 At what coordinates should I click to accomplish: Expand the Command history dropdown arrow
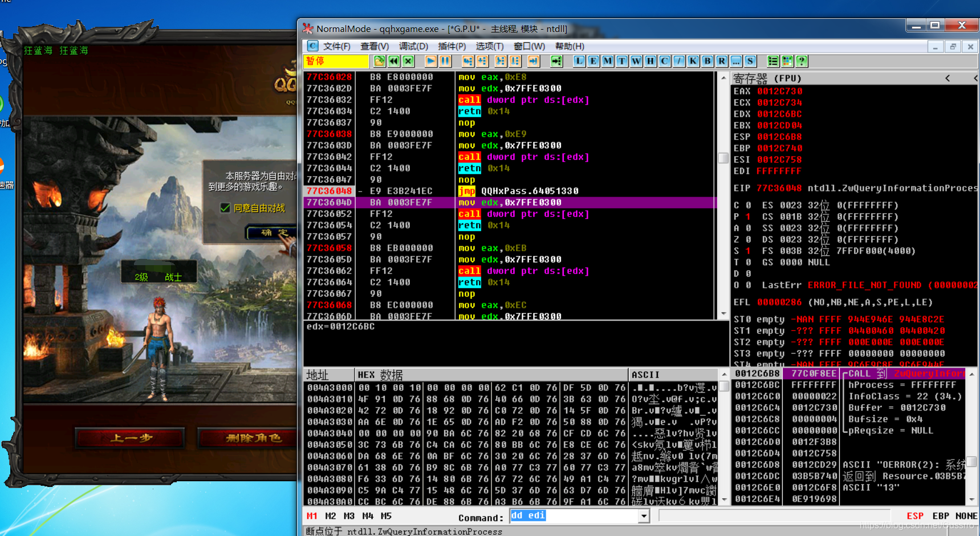(x=644, y=516)
